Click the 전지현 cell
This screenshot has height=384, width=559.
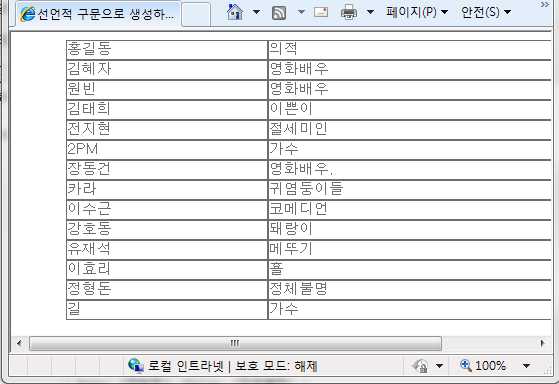coord(167,129)
